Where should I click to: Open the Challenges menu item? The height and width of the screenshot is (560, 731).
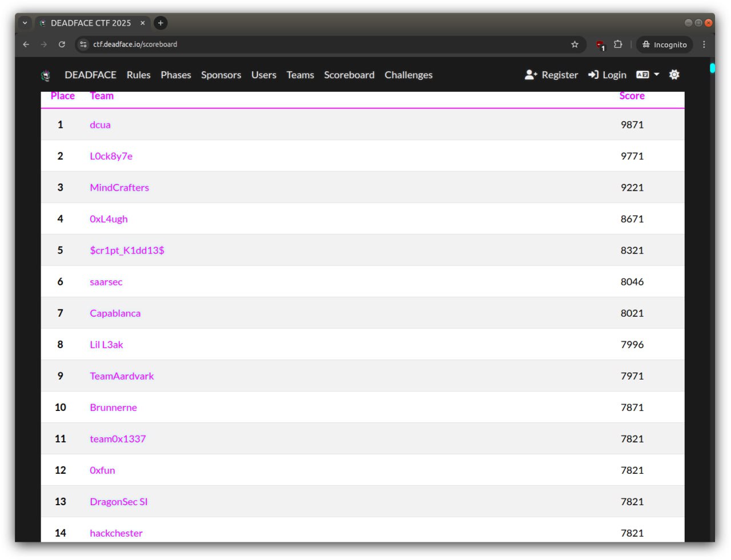408,75
